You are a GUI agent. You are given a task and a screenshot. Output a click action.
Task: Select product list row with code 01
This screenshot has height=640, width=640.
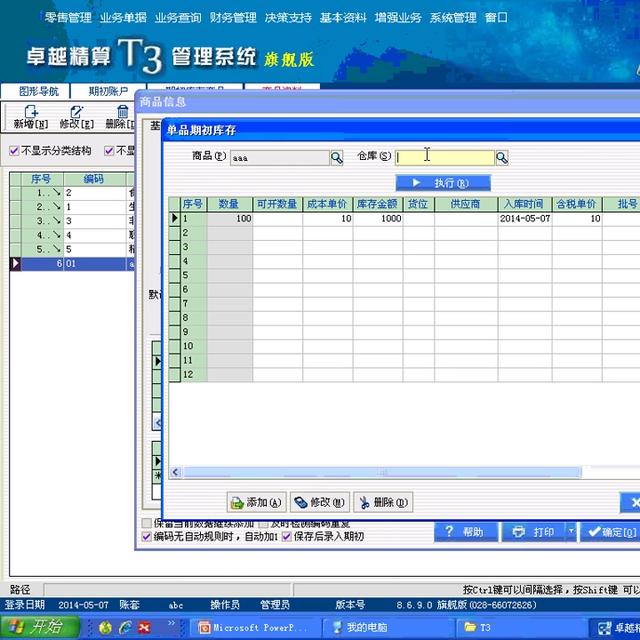click(72, 264)
